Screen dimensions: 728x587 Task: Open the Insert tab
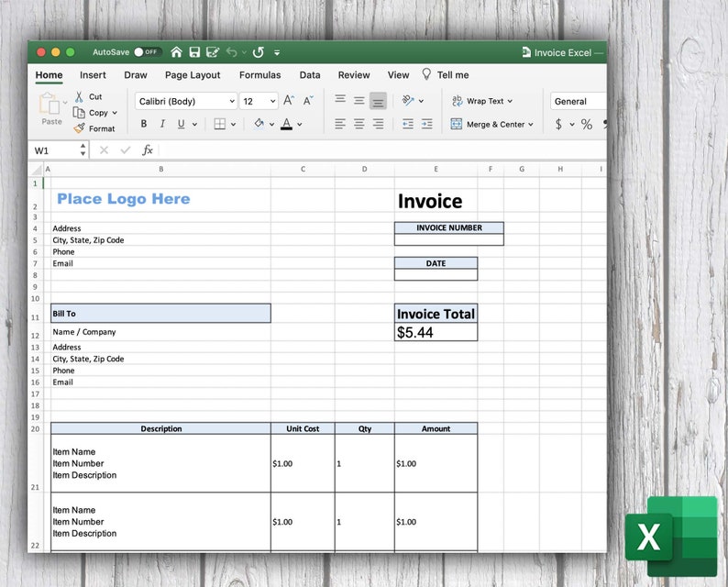(x=93, y=75)
